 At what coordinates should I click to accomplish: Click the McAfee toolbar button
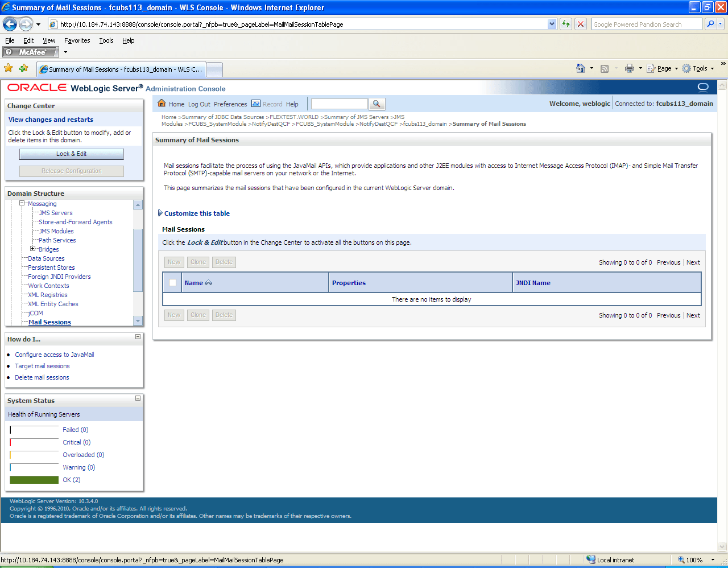[31, 52]
